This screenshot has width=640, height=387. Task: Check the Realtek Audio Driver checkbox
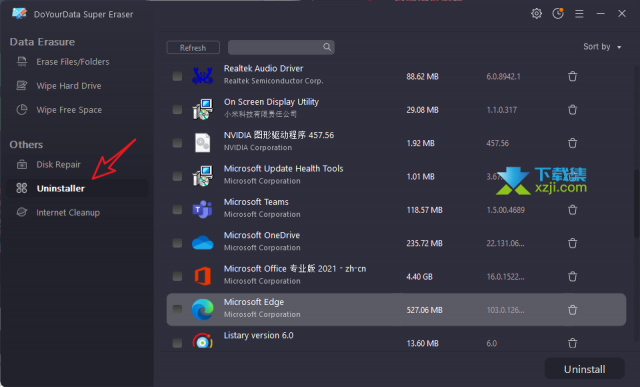(x=177, y=76)
